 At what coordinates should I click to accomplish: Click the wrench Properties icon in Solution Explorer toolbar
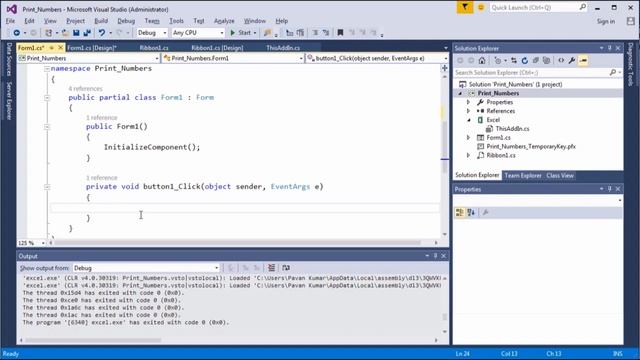572,60
